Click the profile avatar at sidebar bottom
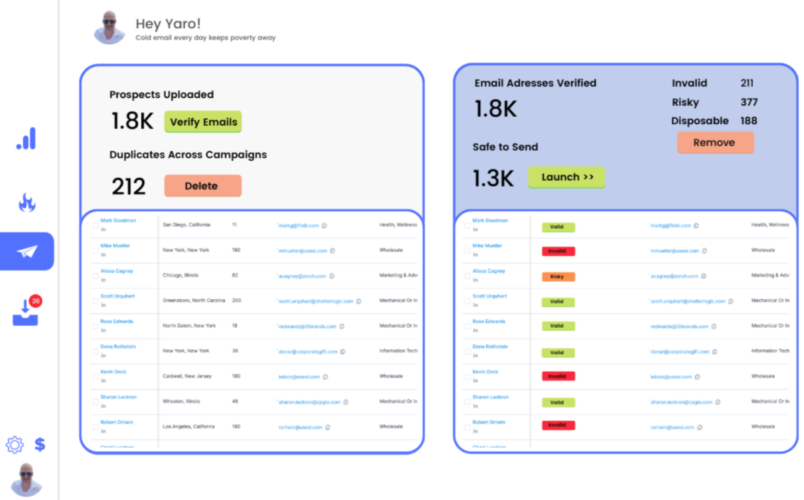Screen dimensions: 804x500 coord(26,479)
